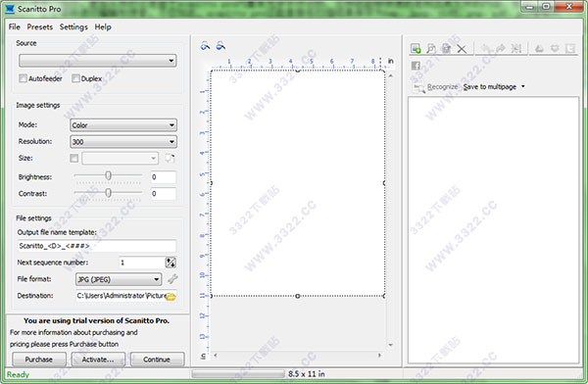Click the Contrast slider handle

click(109, 192)
